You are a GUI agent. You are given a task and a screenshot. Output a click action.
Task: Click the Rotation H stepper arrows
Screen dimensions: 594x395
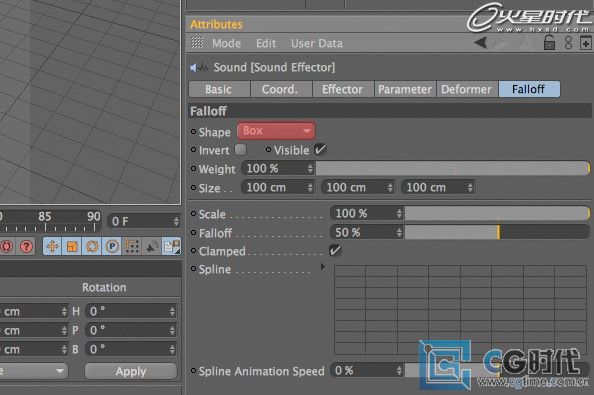pyautogui.click(x=172, y=312)
